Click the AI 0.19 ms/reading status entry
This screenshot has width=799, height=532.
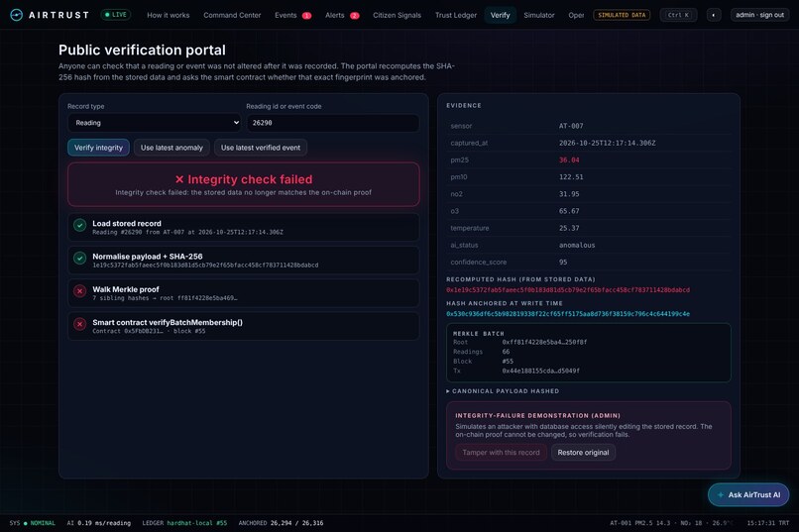point(99,523)
